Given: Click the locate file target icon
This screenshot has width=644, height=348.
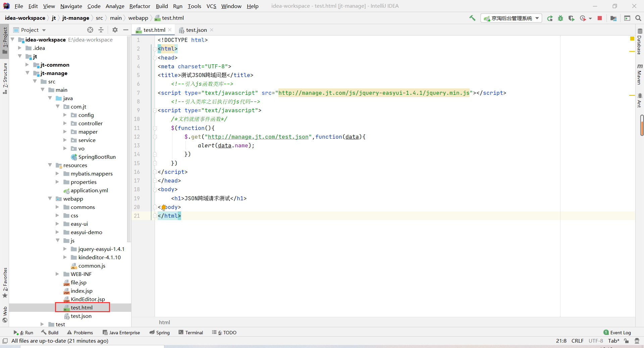Looking at the screenshot, I should pos(90,30).
